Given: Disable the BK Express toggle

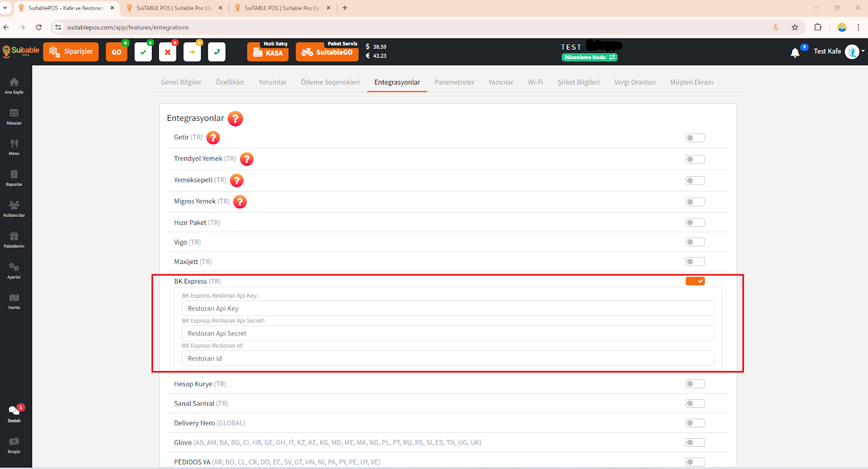Looking at the screenshot, I should click(695, 281).
